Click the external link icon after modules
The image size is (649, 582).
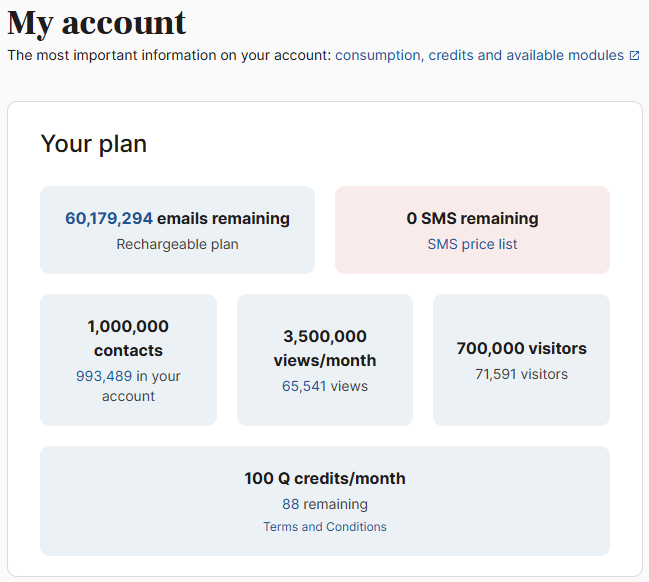pos(635,55)
